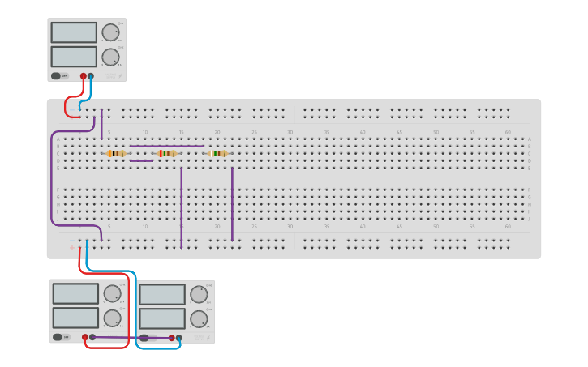Toggle the bottom-right power supply power switch
588x367 pixels.
tap(144, 338)
